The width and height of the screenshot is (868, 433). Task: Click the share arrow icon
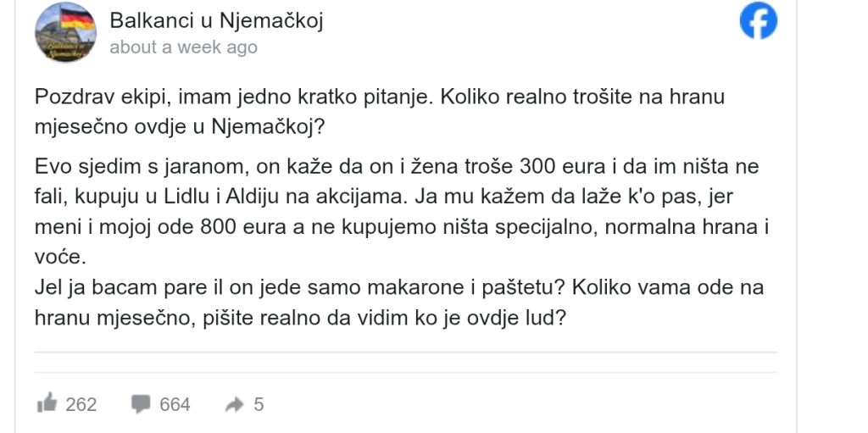(234, 405)
